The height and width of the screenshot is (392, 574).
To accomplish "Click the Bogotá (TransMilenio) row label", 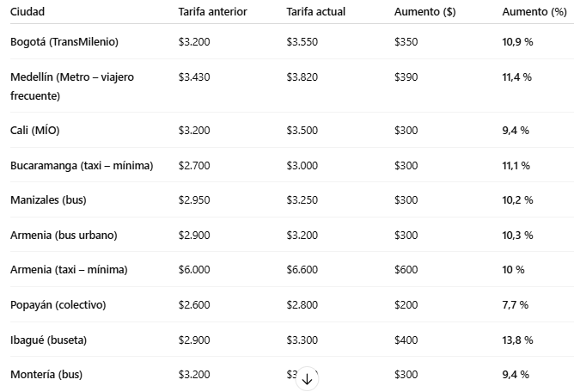I will (x=64, y=42).
